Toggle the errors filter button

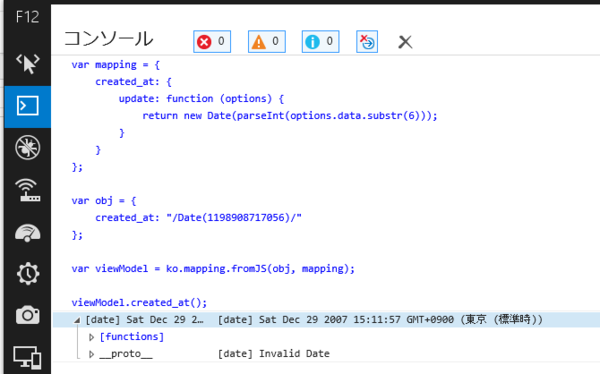click(212, 41)
